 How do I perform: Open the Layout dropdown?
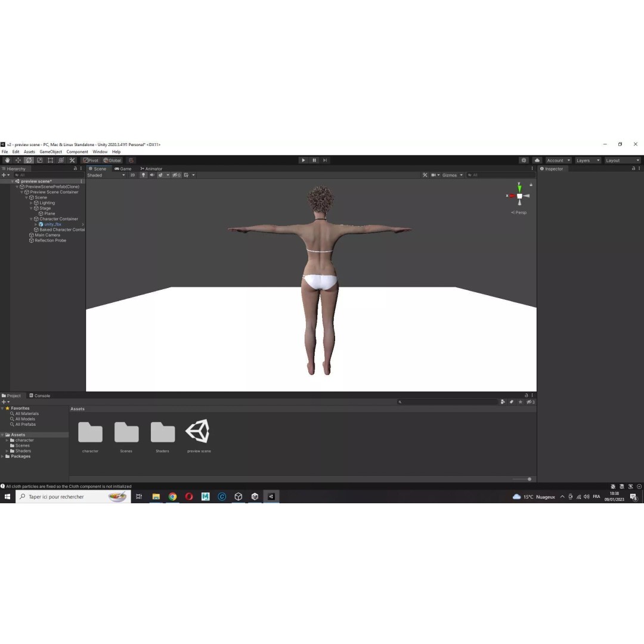tap(623, 160)
